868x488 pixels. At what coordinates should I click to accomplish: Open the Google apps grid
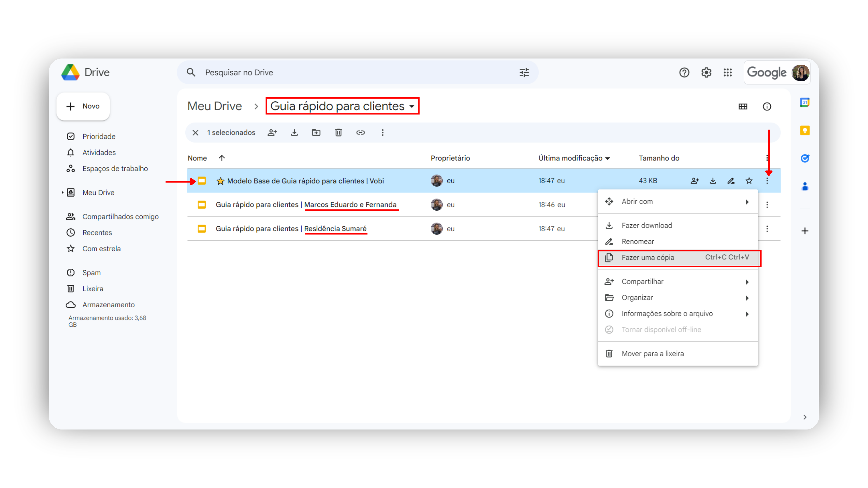727,72
